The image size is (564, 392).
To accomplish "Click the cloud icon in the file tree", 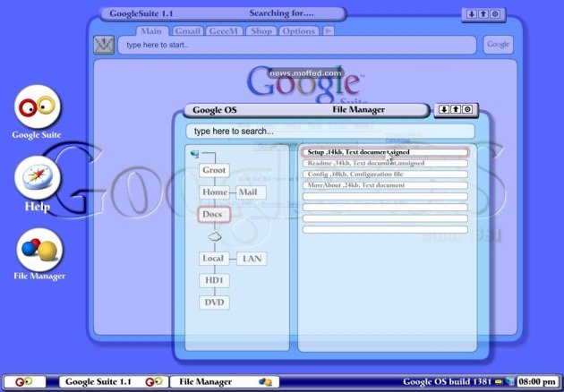I will [x=214, y=236].
